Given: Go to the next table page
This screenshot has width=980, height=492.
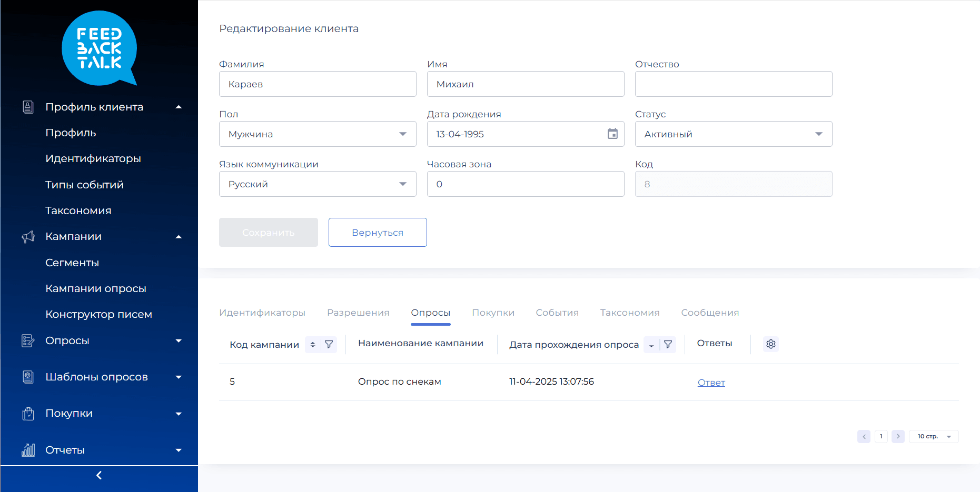Looking at the screenshot, I should tap(898, 436).
